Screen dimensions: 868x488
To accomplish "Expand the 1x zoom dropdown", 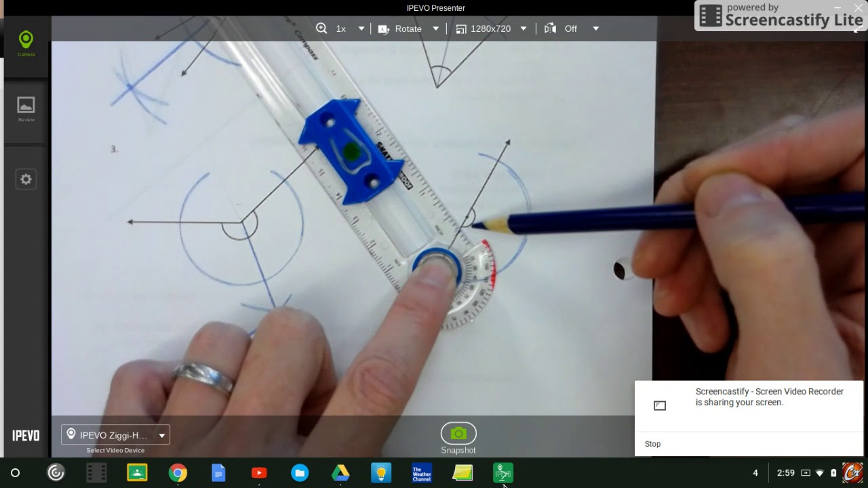I will [x=361, y=28].
